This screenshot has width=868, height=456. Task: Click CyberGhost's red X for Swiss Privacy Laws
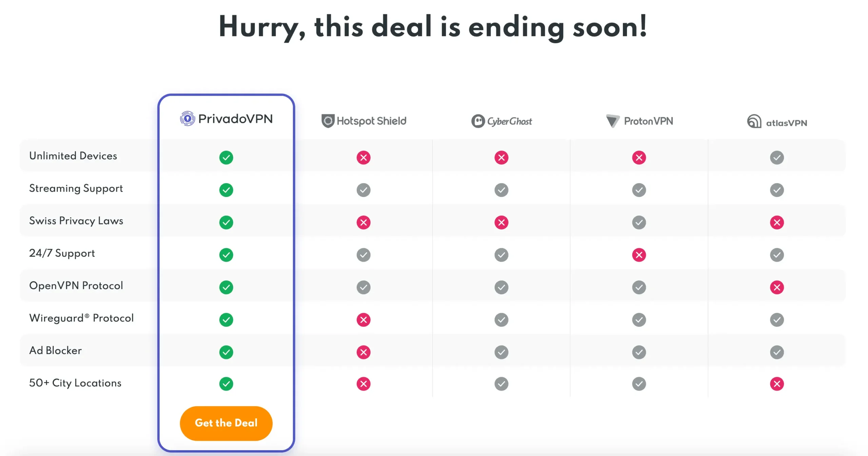tap(501, 223)
